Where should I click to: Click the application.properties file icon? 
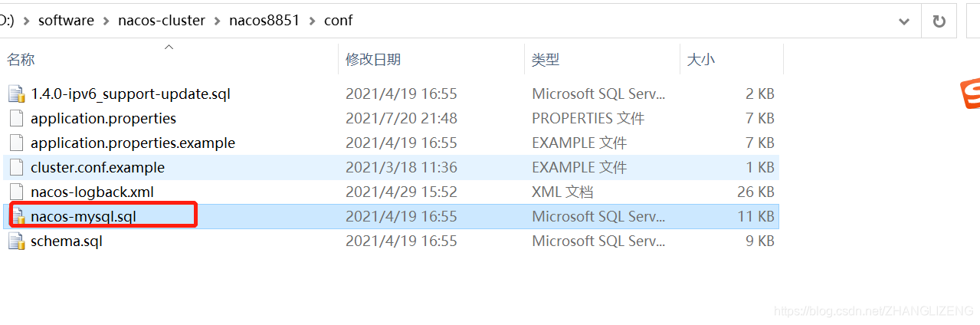pos(17,119)
